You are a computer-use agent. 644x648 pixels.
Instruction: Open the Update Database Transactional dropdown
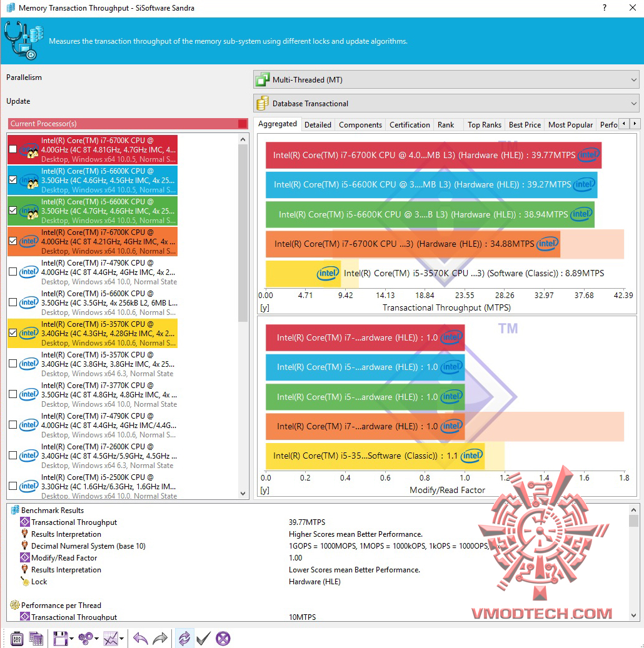446,103
